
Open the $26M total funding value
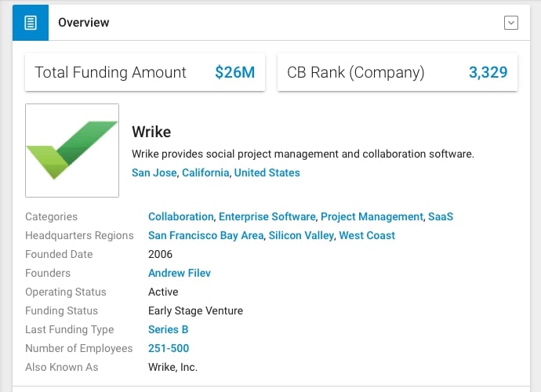[x=235, y=72]
